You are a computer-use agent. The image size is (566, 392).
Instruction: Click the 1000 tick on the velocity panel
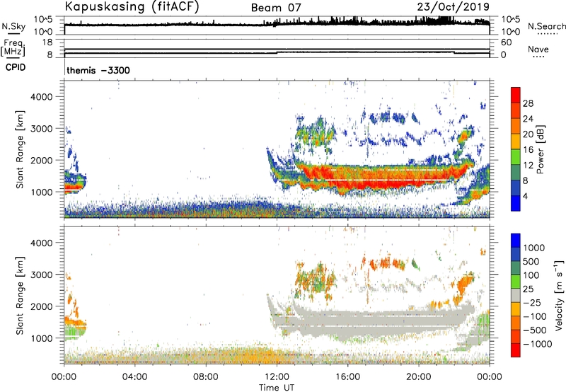pyautogui.click(x=42, y=338)
